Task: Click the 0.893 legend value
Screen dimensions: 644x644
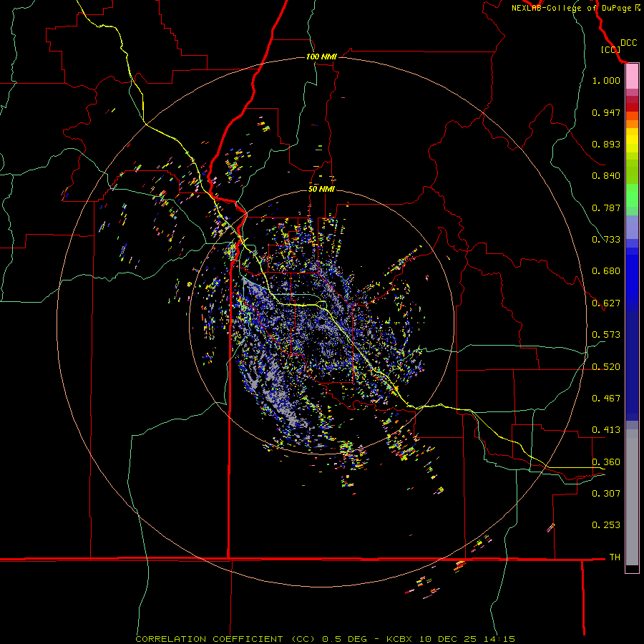Action: [x=606, y=144]
